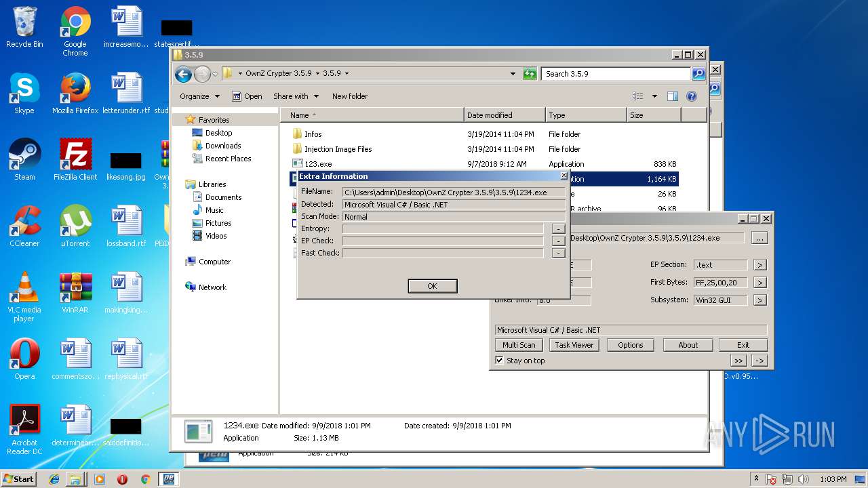868x488 pixels.
Task: Click the Search 3.5.9 input field
Action: click(616, 74)
